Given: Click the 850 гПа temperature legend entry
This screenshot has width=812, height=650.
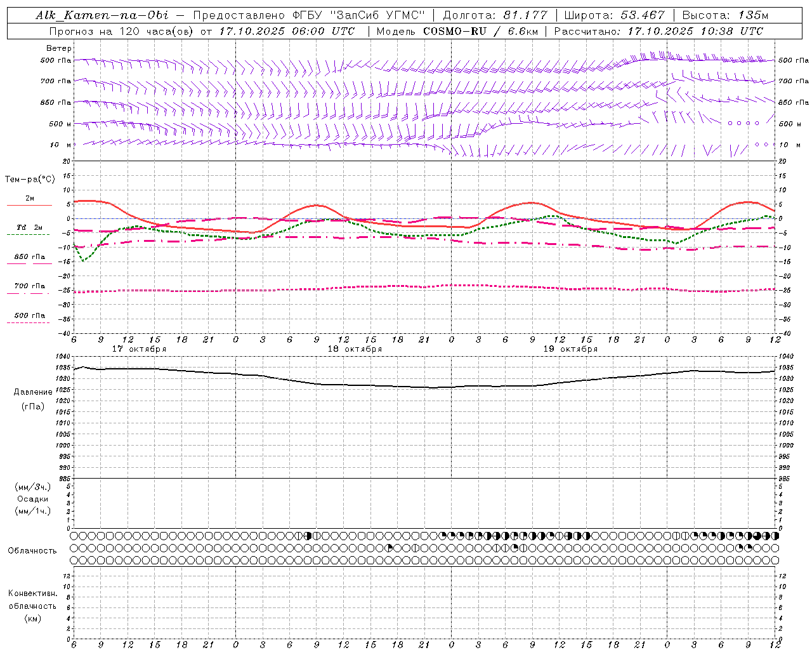Looking at the screenshot, I should [x=30, y=257].
